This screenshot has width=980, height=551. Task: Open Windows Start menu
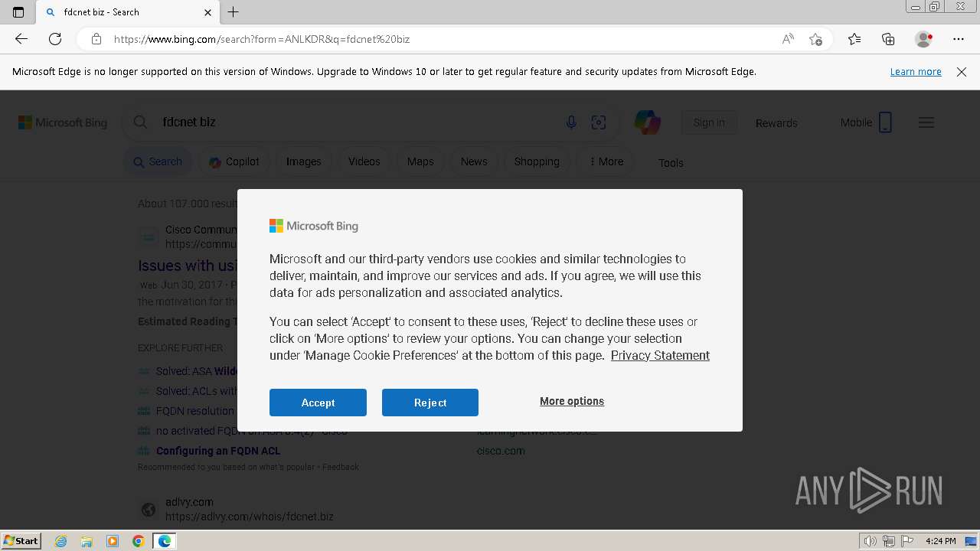click(x=21, y=540)
